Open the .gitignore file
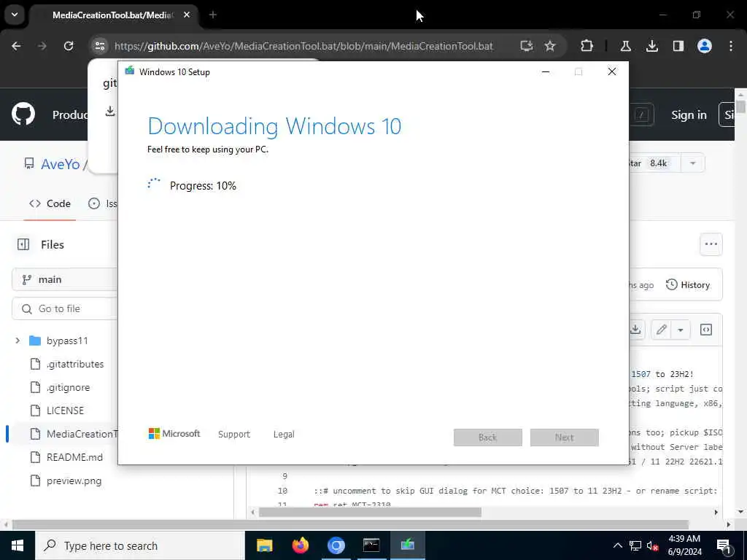747x560 pixels. click(68, 387)
